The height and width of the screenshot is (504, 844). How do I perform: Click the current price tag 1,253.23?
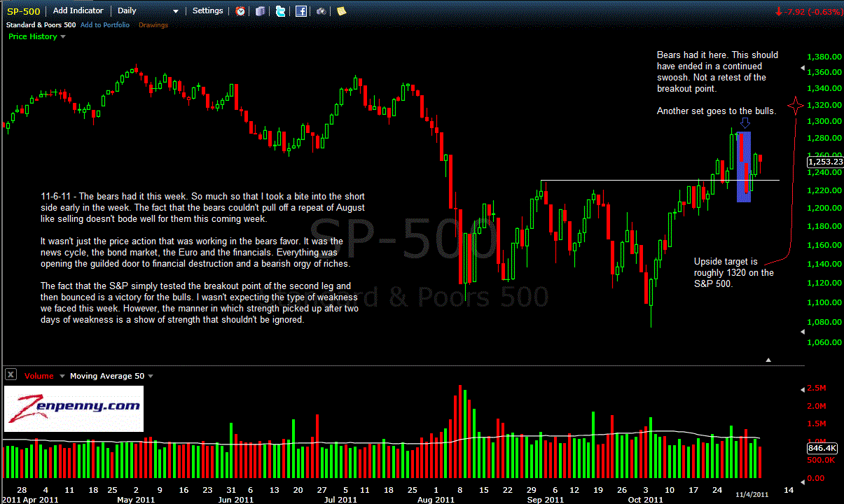(825, 162)
